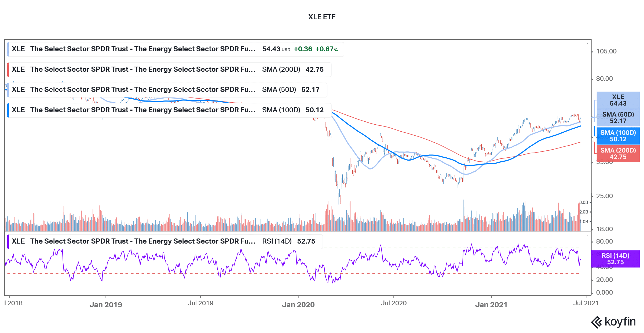The width and height of the screenshot is (644, 333).
Task: Click the purple RSI legend color bar
Action: 8,241
